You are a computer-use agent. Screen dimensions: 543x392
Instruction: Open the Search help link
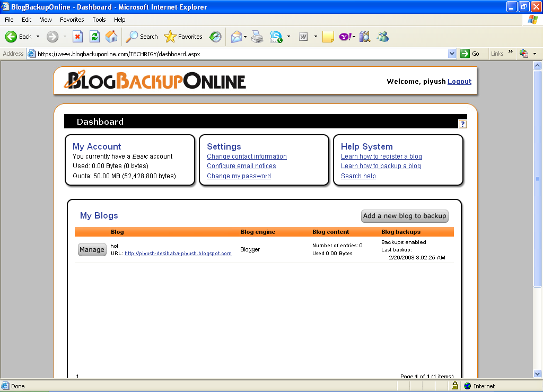pyautogui.click(x=358, y=176)
